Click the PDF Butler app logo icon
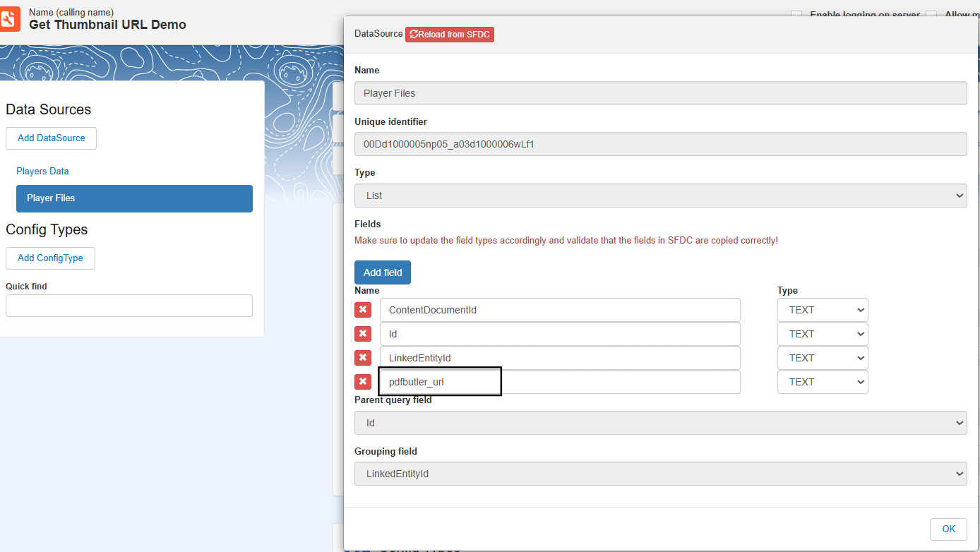This screenshot has width=980, height=552. [x=10, y=19]
